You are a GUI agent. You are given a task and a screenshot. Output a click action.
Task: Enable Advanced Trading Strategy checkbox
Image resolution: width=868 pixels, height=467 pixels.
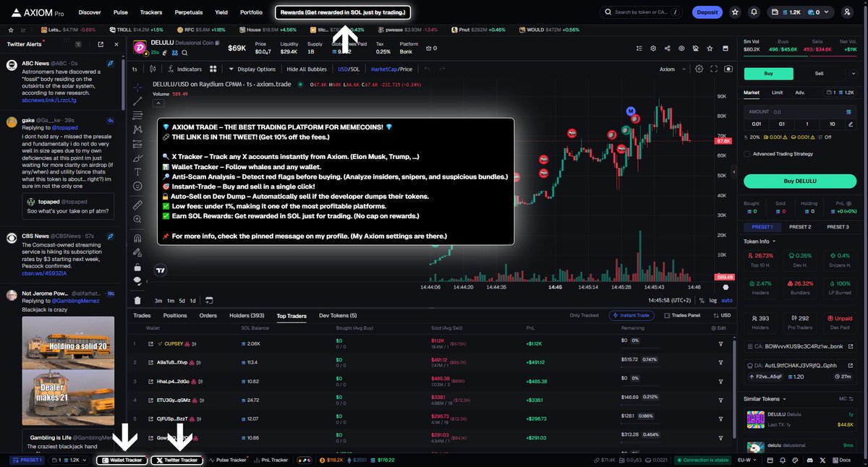pos(746,153)
